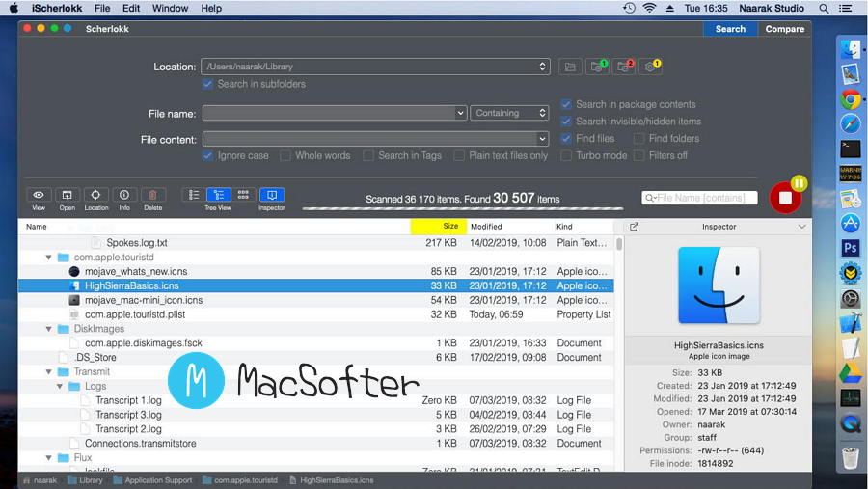Image resolution: width=868 pixels, height=489 pixels.
Task: Enable the Find folders checkbox
Action: coord(638,139)
